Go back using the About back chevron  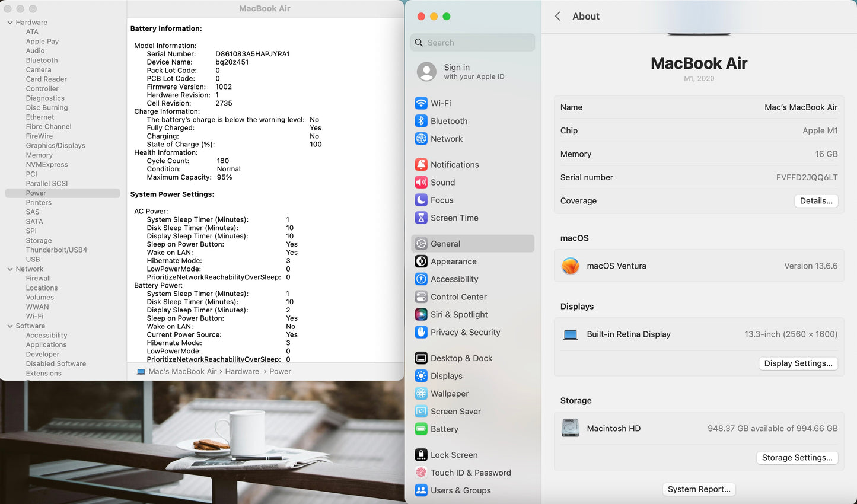point(557,17)
